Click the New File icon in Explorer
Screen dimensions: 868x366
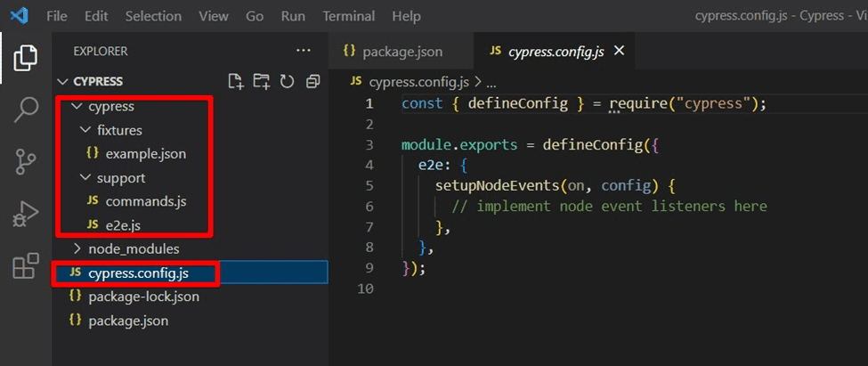[236, 81]
